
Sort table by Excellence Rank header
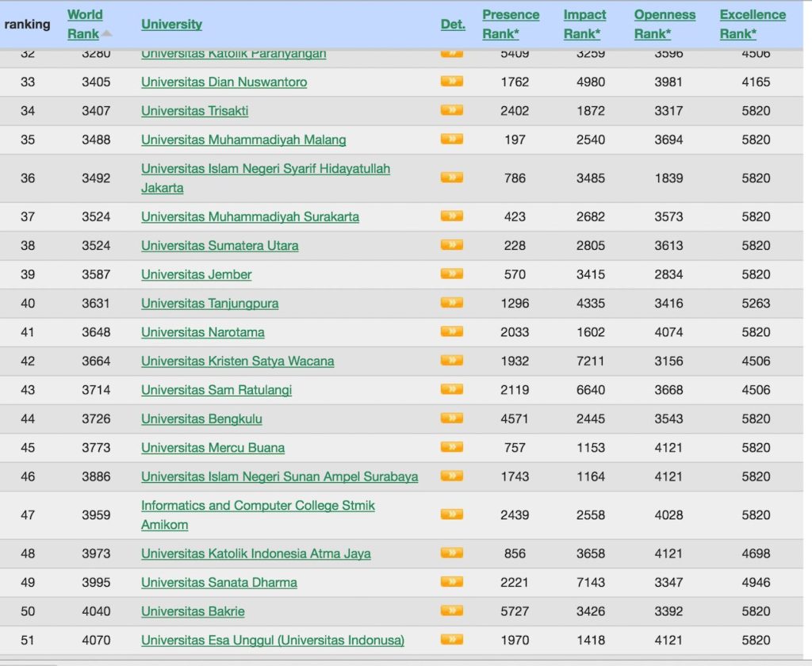pos(752,22)
